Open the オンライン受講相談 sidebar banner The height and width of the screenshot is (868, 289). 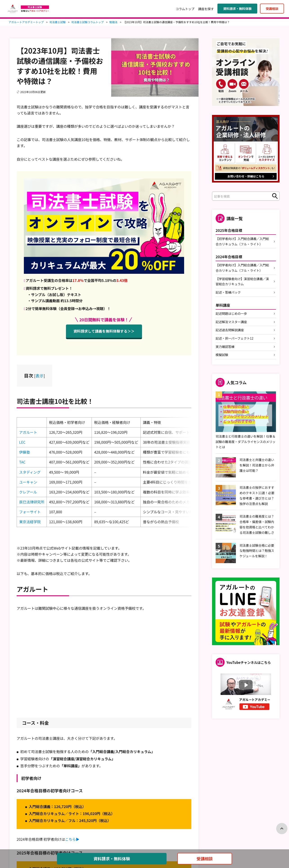click(x=246, y=72)
